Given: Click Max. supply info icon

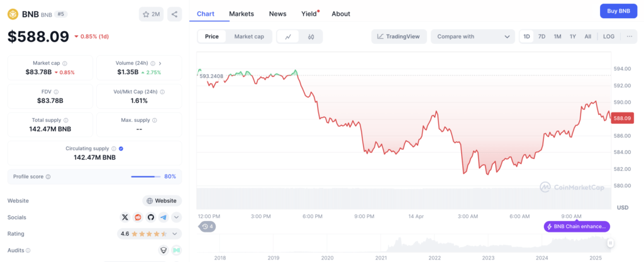Looking at the screenshot, I should pyautogui.click(x=155, y=121).
